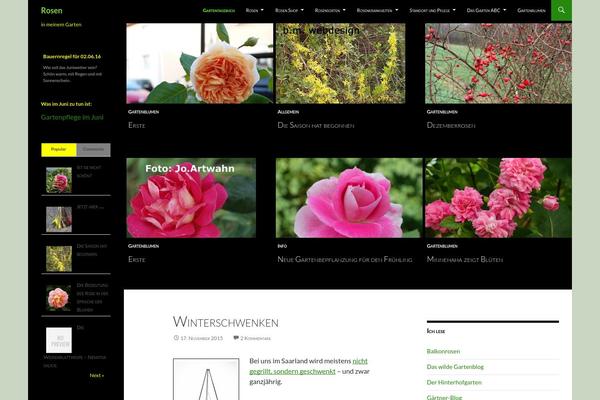Open the Foto: Jo.Artwahn rose image

(191, 198)
